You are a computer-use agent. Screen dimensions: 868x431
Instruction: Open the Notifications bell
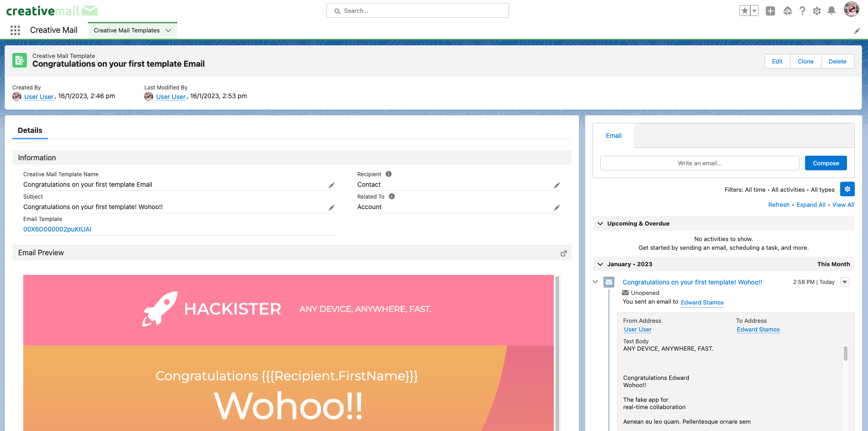coord(832,11)
